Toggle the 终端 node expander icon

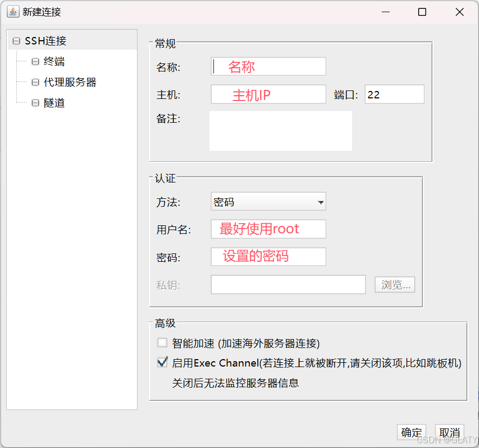coord(35,61)
